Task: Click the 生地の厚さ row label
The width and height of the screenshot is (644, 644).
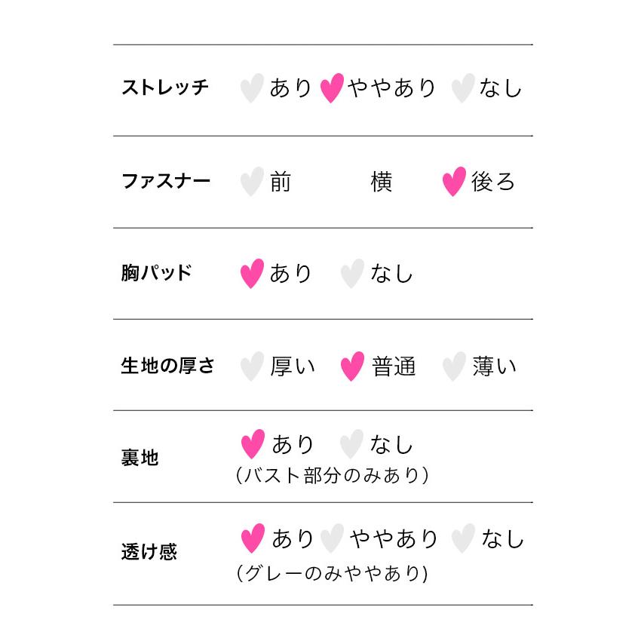Action: click(x=168, y=366)
